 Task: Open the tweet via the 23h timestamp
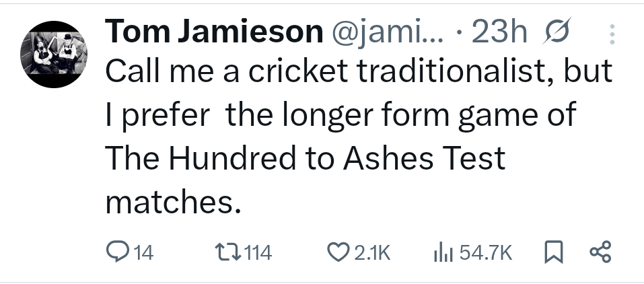pos(499,32)
